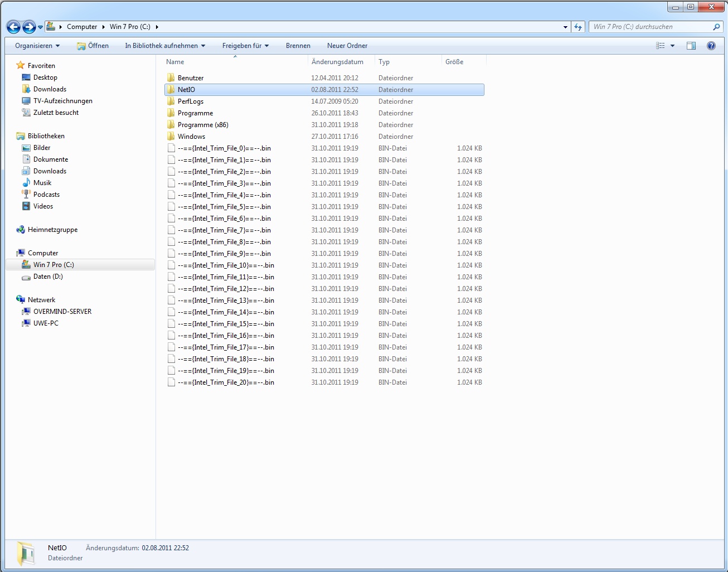Open Heimnetzgruppe in navigation pane

pos(52,230)
